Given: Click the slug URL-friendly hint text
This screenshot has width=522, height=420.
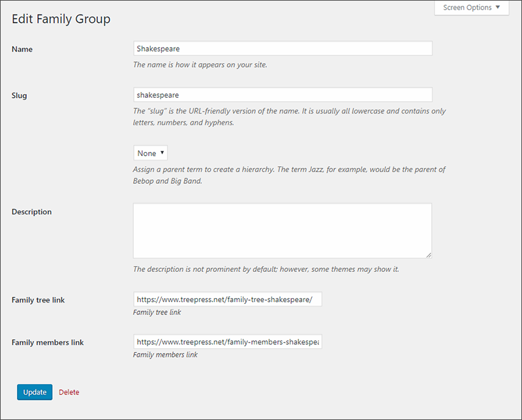Looking at the screenshot, I should tap(289, 117).
